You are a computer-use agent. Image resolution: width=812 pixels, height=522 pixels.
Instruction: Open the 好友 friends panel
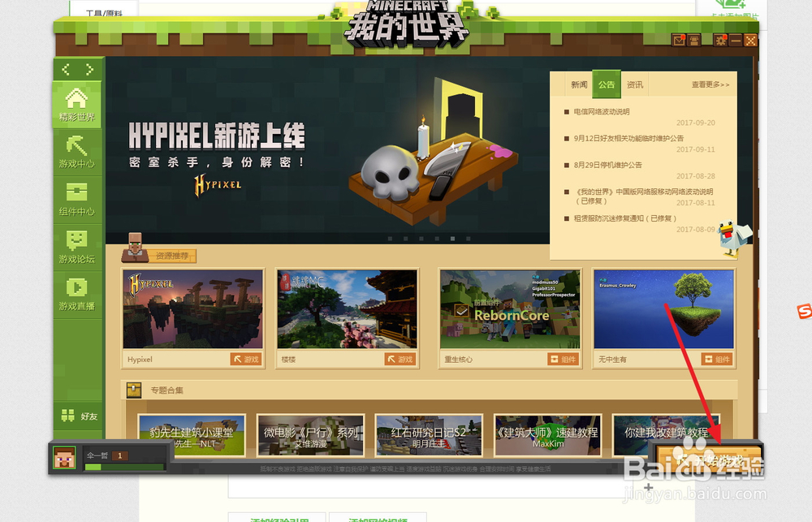pyautogui.click(x=79, y=416)
